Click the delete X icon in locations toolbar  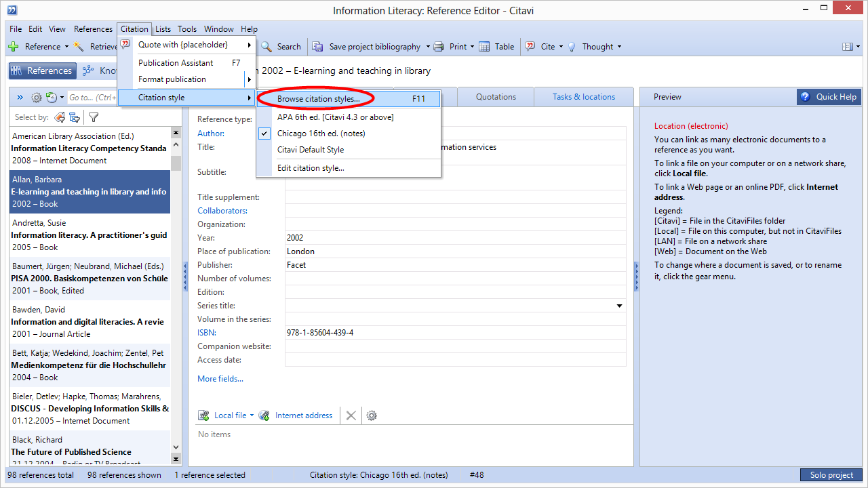tap(351, 415)
